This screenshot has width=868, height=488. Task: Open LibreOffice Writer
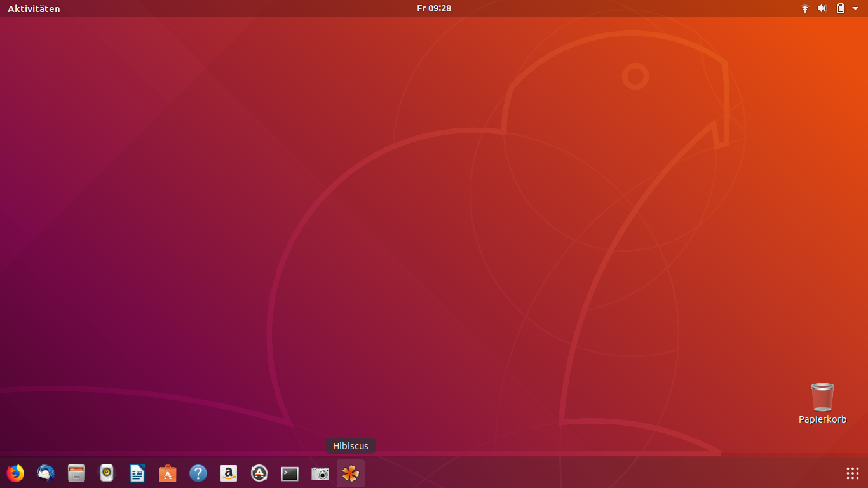[137, 473]
